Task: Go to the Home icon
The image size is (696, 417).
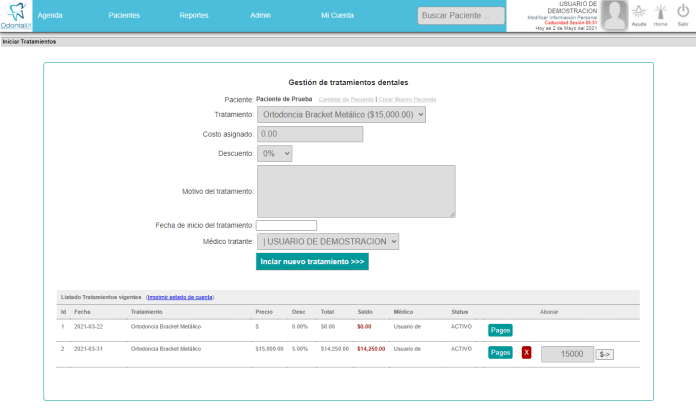Action: pos(660,12)
